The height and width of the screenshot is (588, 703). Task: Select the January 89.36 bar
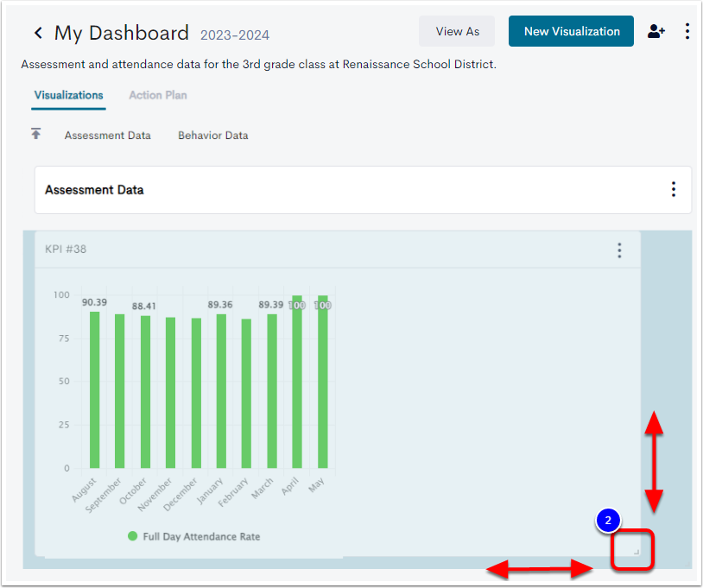[x=221, y=391]
